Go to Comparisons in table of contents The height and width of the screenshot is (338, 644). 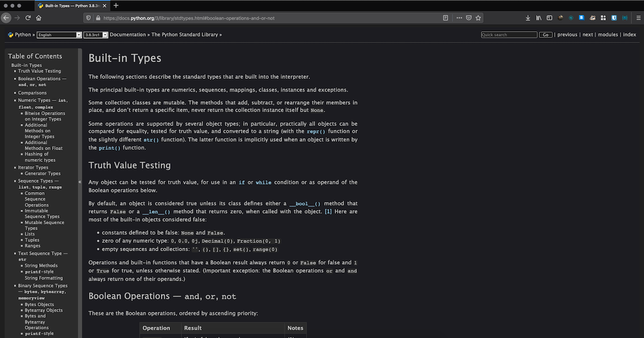click(x=32, y=93)
